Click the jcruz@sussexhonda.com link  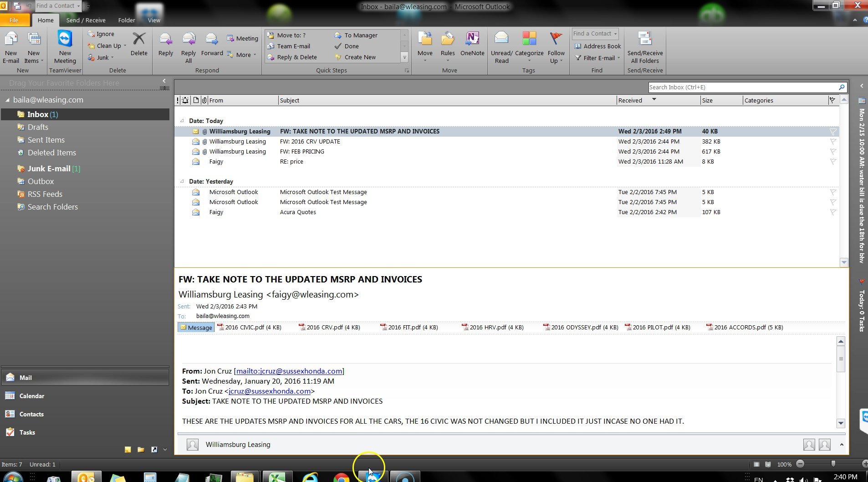[270, 391]
